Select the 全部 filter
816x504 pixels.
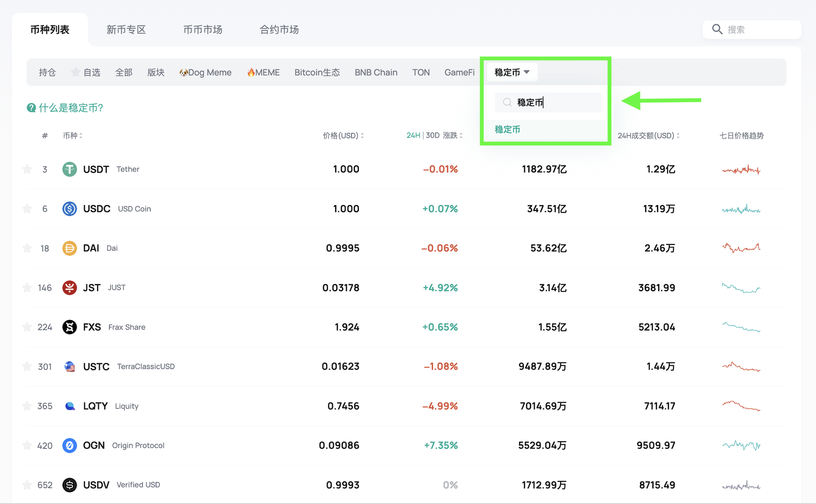pos(124,72)
